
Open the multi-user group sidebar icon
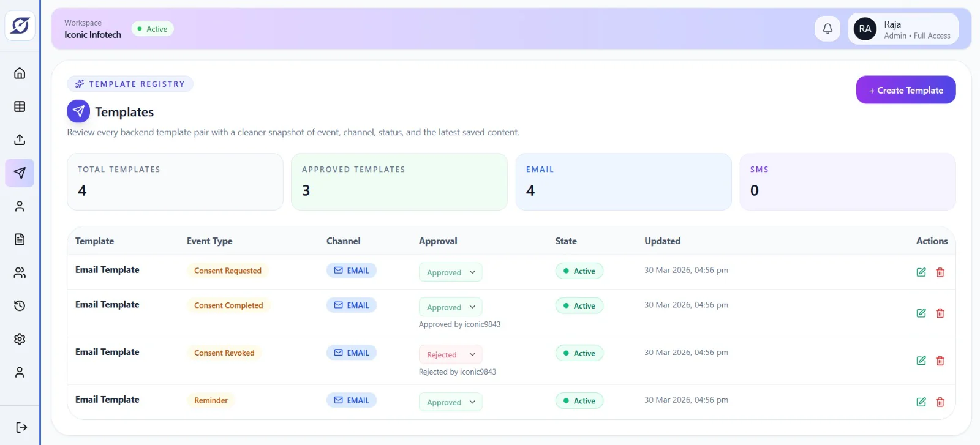click(x=20, y=272)
